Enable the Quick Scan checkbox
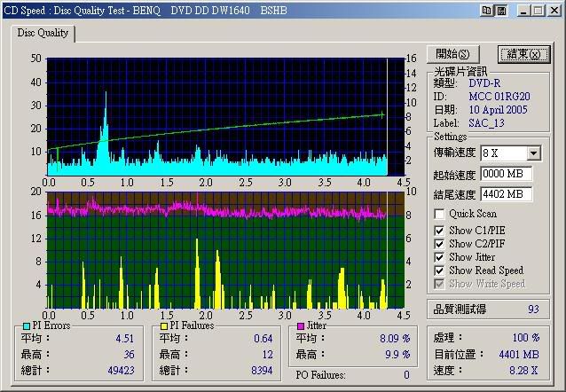This screenshot has width=566, height=392. tap(439, 214)
